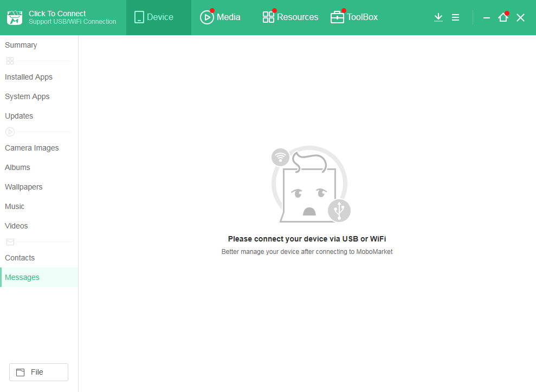This screenshot has height=392, width=536.
Task: Select System Apps in sidebar
Action: 27,96
